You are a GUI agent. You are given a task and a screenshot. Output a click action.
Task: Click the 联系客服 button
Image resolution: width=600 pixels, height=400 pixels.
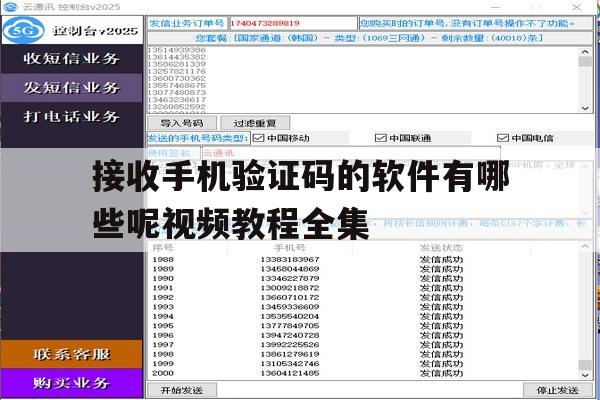[x=72, y=354]
